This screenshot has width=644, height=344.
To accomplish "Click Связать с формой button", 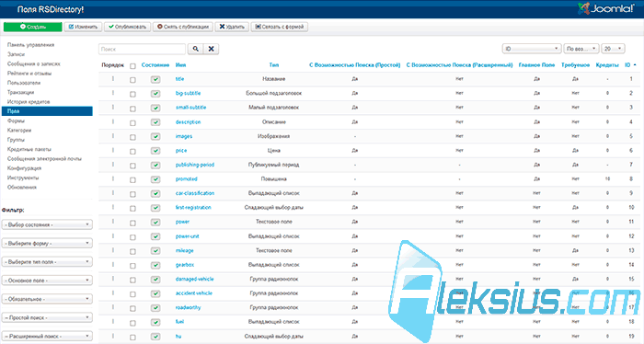I will tap(280, 27).
